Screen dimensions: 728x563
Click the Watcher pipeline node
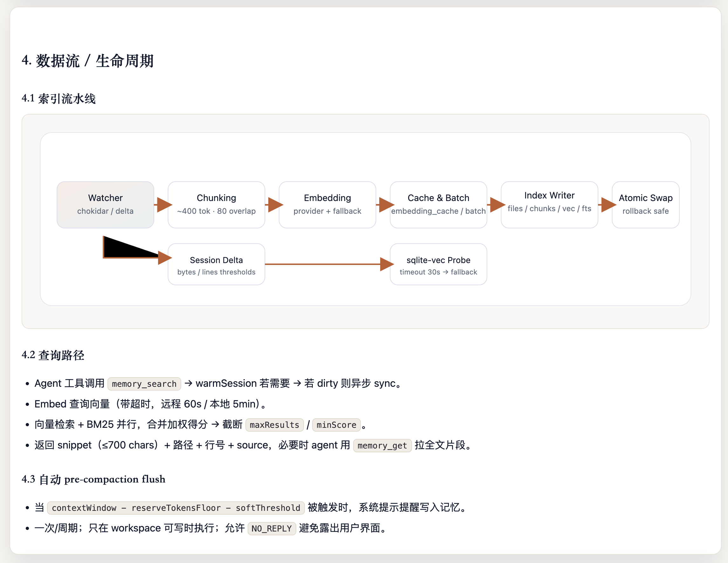(x=105, y=205)
